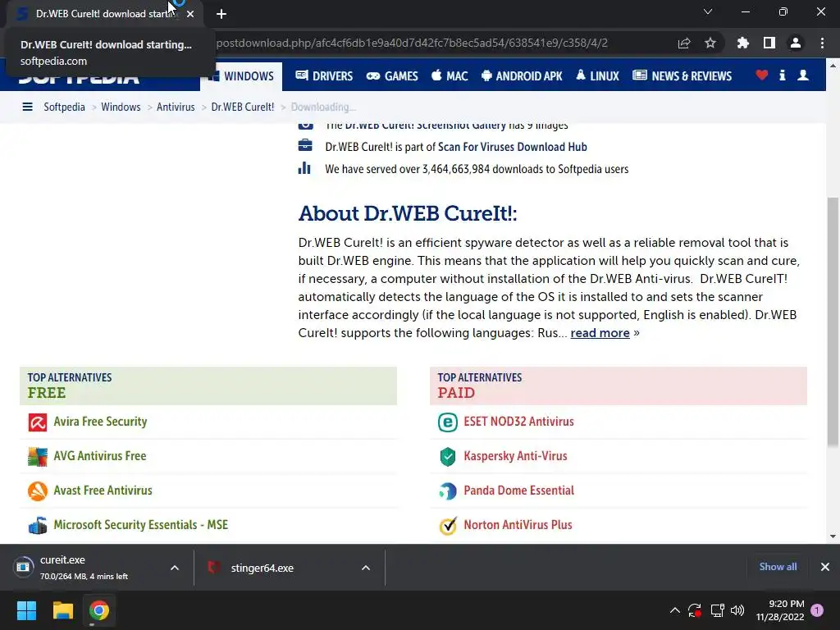Open Microsoft Security Essentials - MSE

pos(141,524)
